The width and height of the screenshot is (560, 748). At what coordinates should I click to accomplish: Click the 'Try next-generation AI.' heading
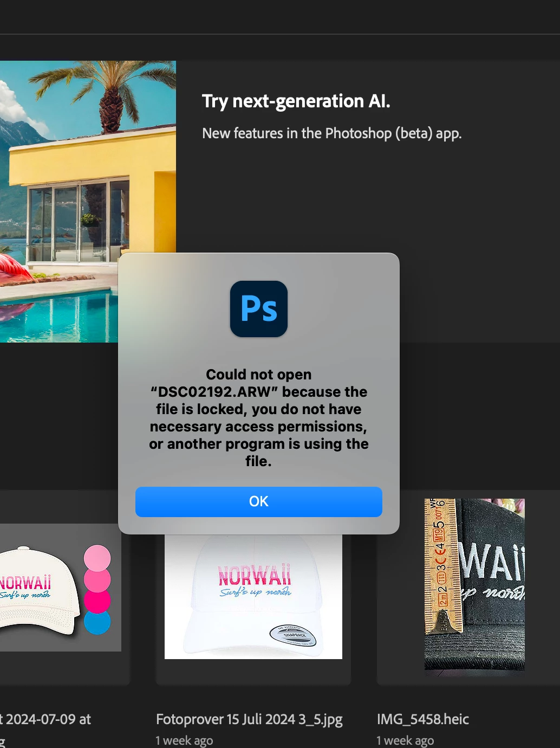[296, 101]
